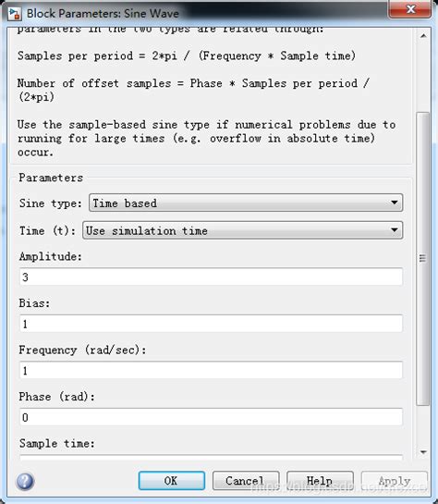Image resolution: width=438 pixels, height=504 pixels.
Task: Click OK to confirm parameters
Action: pos(172,481)
